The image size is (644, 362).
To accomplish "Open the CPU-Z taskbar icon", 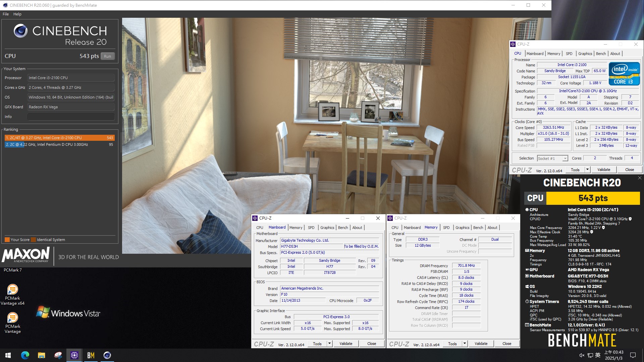I will pos(74,355).
